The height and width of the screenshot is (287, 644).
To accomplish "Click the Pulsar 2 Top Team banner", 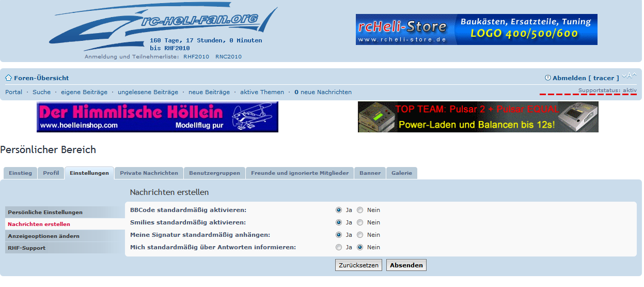I will click(478, 117).
